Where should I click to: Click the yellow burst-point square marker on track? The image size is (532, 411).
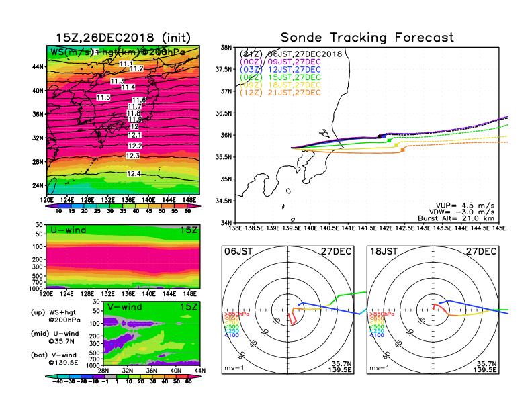click(396, 145)
